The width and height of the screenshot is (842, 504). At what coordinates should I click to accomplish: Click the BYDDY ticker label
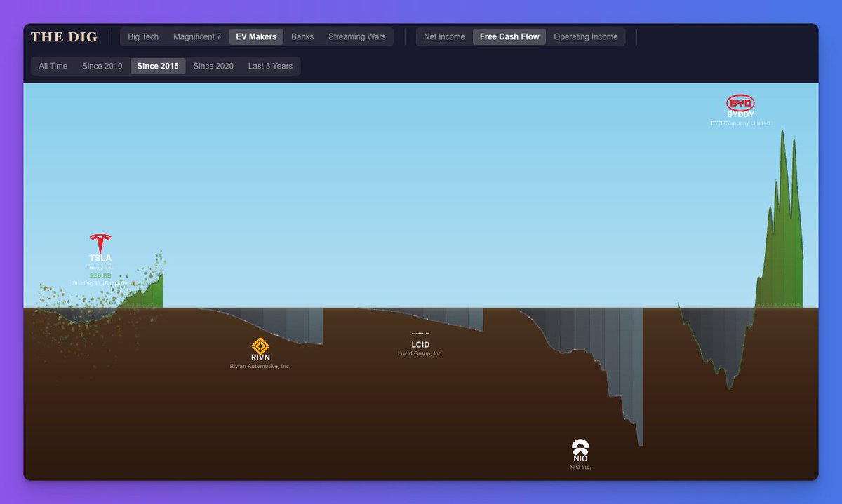pyautogui.click(x=740, y=115)
